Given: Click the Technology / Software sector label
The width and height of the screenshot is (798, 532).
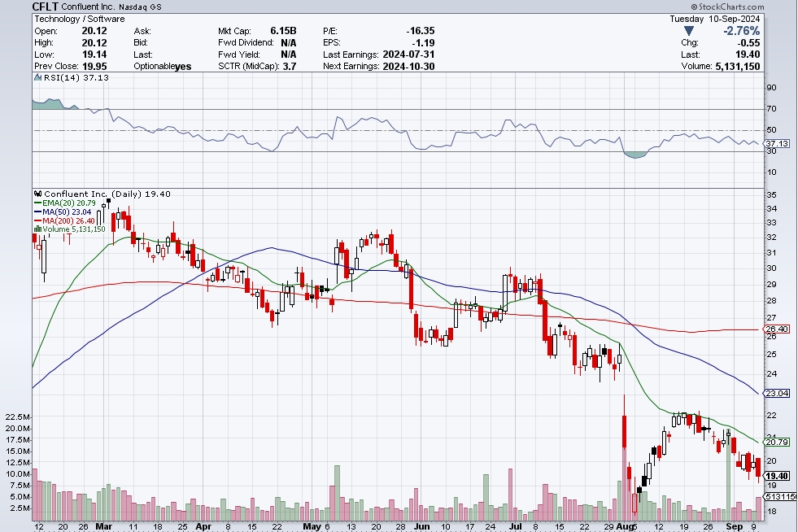Looking at the screenshot, I should (x=80, y=19).
